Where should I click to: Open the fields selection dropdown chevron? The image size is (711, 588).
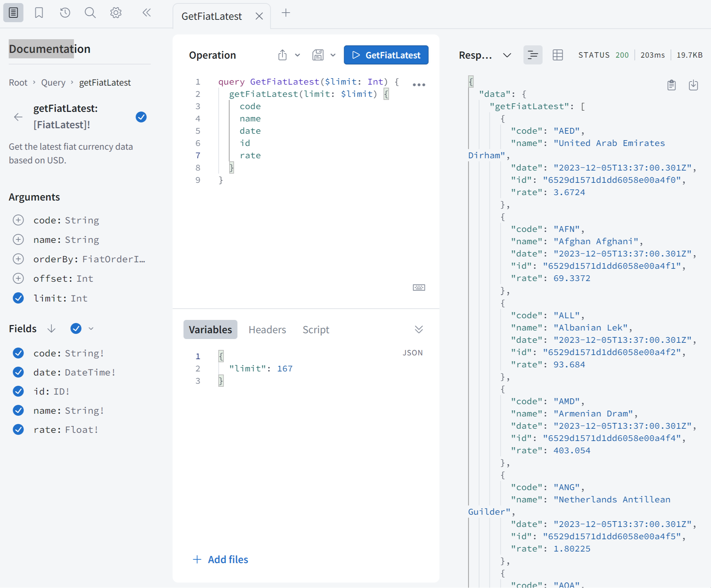pyautogui.click(x=91, y=329)
